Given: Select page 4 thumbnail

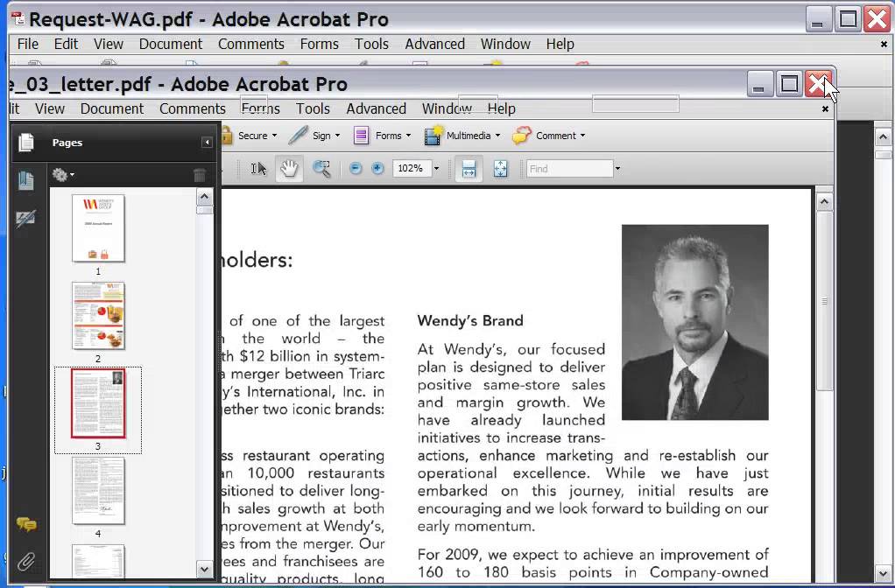Looking at the screenshot, I should pyautogui.click(x=98, y=491).
